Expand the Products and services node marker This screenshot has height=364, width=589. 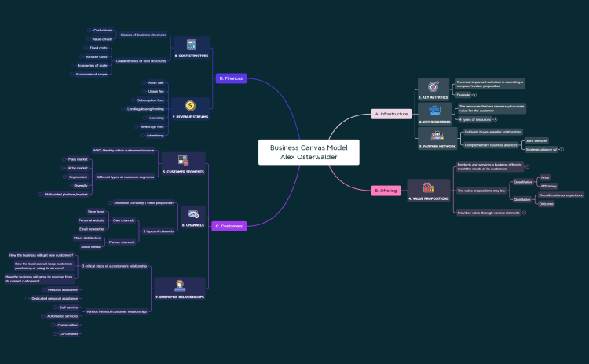[x=527, y=166]
